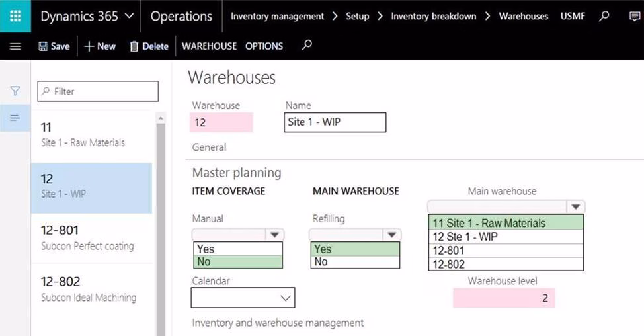Click the action bar search icon
The height and width of the screenshot is (336, 644).
tap(306, 46)
